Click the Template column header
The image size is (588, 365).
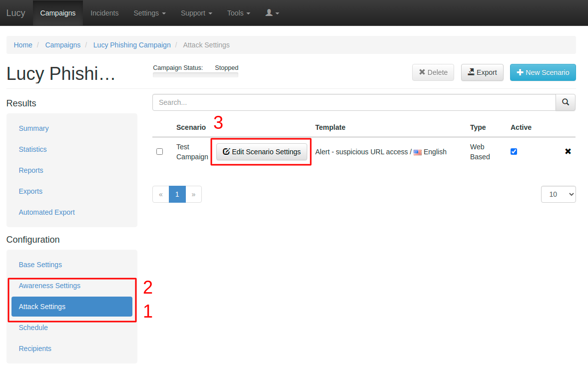(330, 127)
